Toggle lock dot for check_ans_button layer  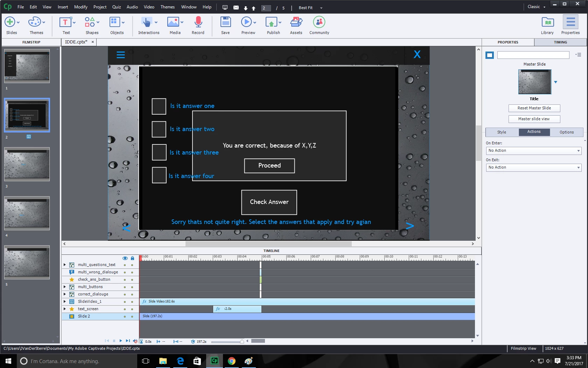(132, 280)
